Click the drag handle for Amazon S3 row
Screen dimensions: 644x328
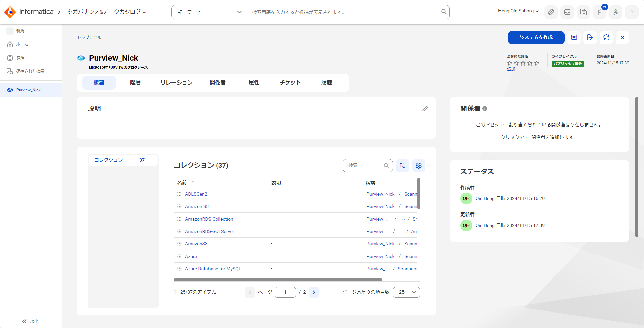(x=179, y=206)
